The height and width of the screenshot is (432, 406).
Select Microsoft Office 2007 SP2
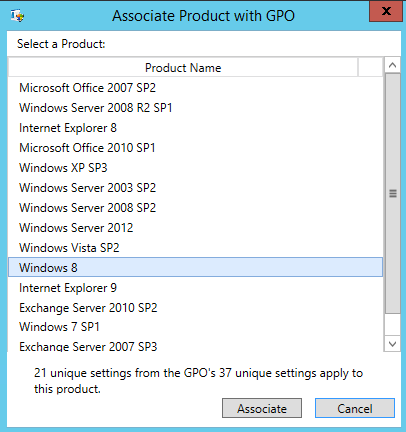tap(195, 88)
